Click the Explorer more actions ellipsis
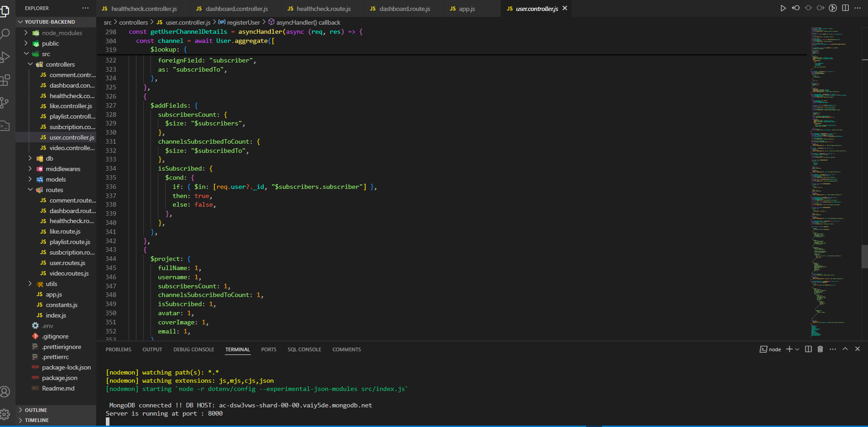Image resolution: width=868 pixels, height=427 pixels. tap(86, 8)
